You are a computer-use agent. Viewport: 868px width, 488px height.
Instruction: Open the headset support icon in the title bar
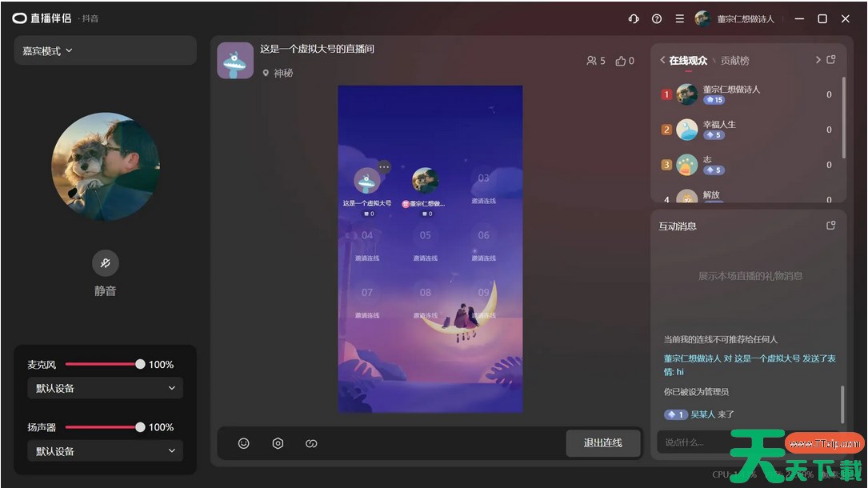click(x=634, y=18)
